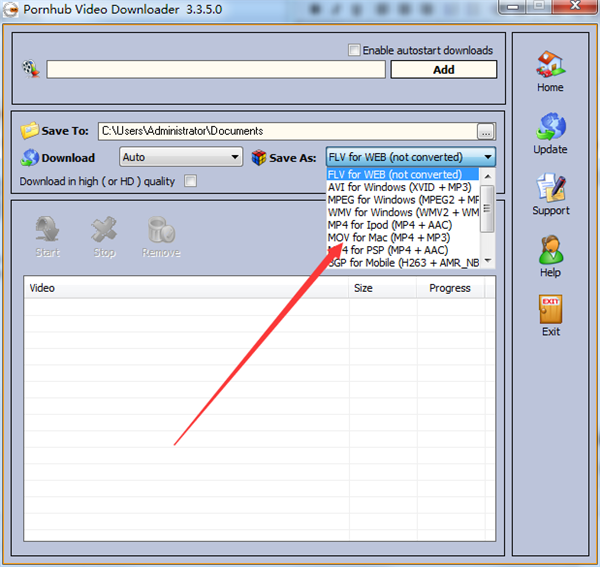The image size is (600, 567).
Task: Click the Video column header
Action: point(186,288)
